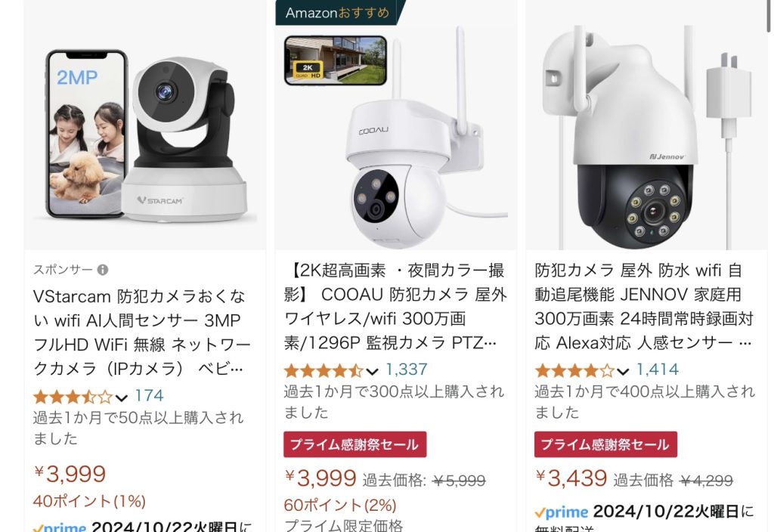Click the COOAU product star rating
774x532 pixels.
point(324,370)
